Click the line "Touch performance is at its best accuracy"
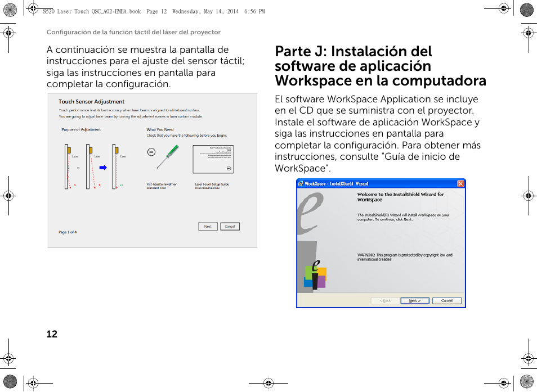Screen dimensions: 537x392 [129, 110]
